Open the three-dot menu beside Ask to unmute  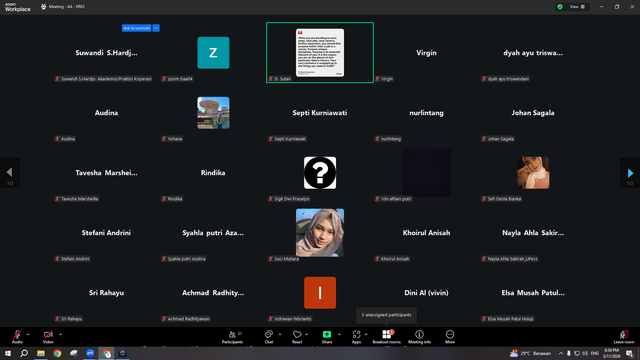tap(156, 28)
